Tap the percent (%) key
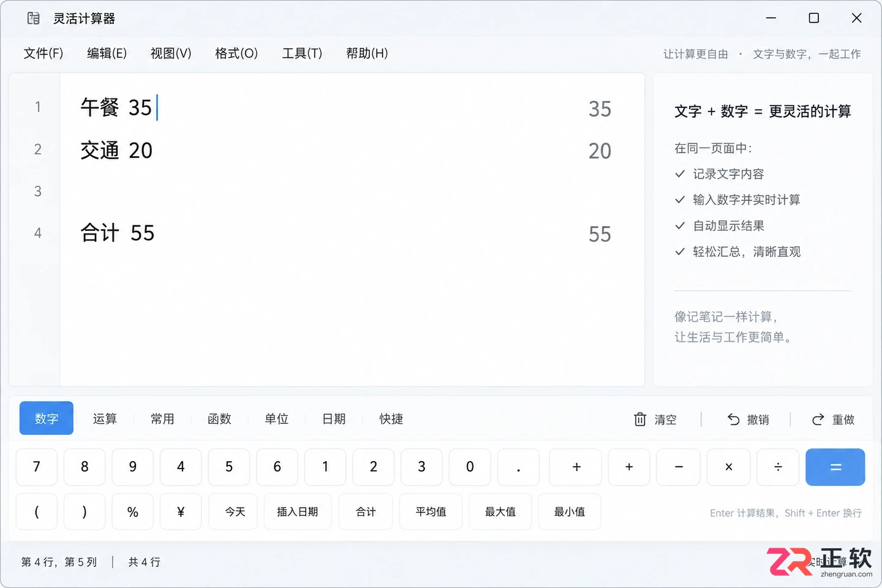The width and height of the screenshot is (882, 588). tap(133, 511)
